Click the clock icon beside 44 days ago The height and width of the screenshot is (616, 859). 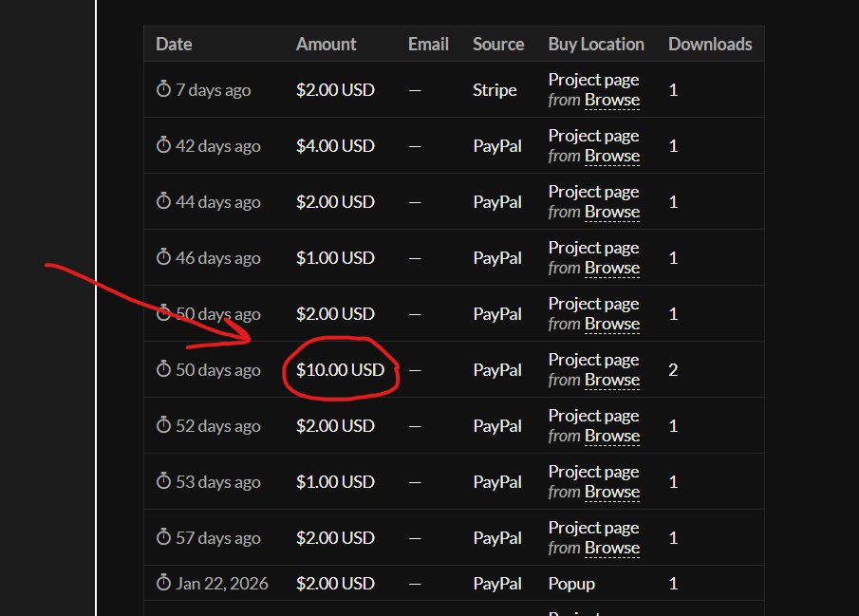point(163,200)
